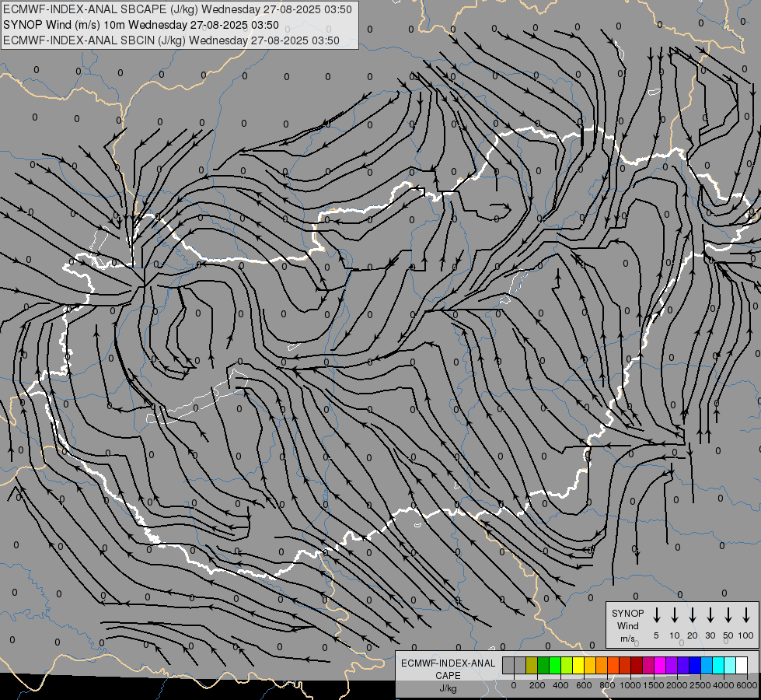This screenshot has width=761, height=700.
Task: Pick the dark green CAPE swatch
Action: pos(543,665)
